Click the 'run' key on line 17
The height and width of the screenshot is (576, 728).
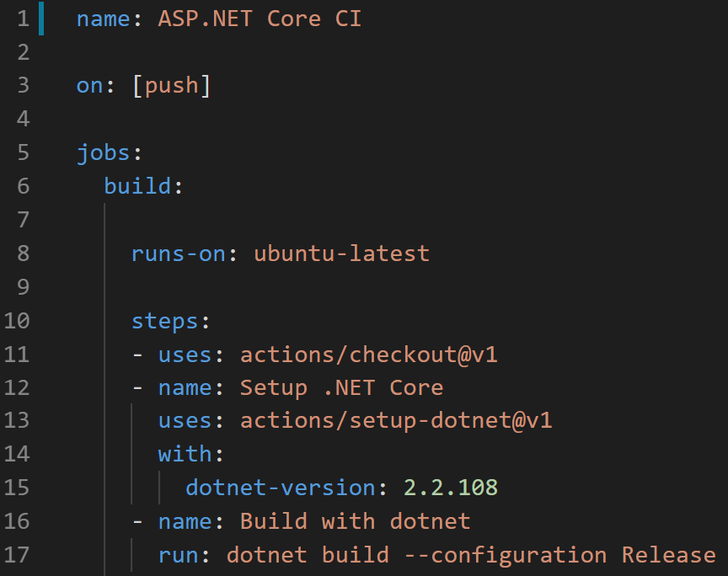click(179, 556)
